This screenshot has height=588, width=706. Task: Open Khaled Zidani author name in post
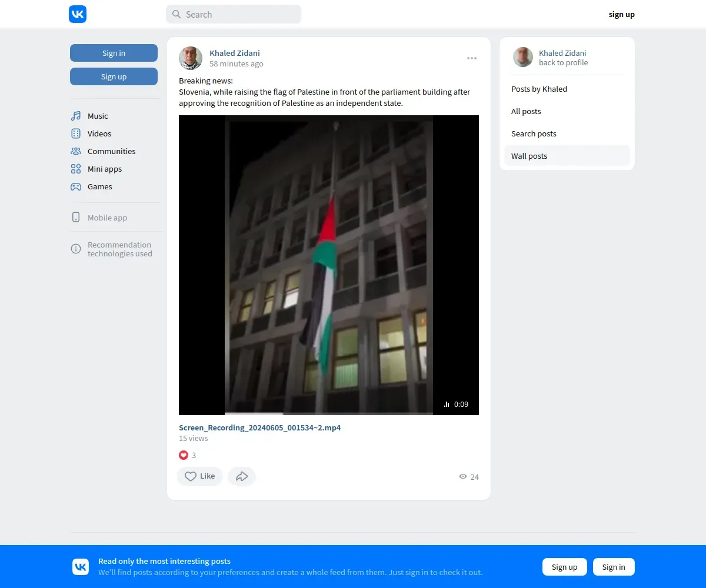tap(235, 53)
